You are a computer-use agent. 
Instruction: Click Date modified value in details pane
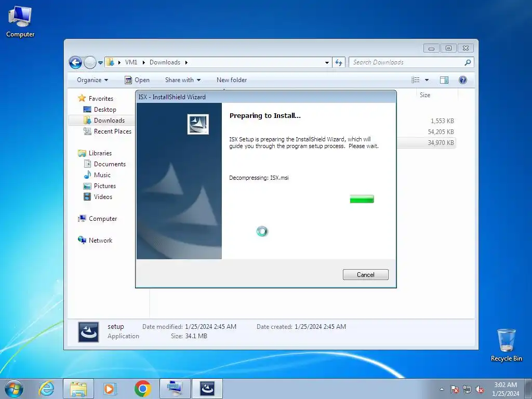pyautogui.click(x=211, y=327)
